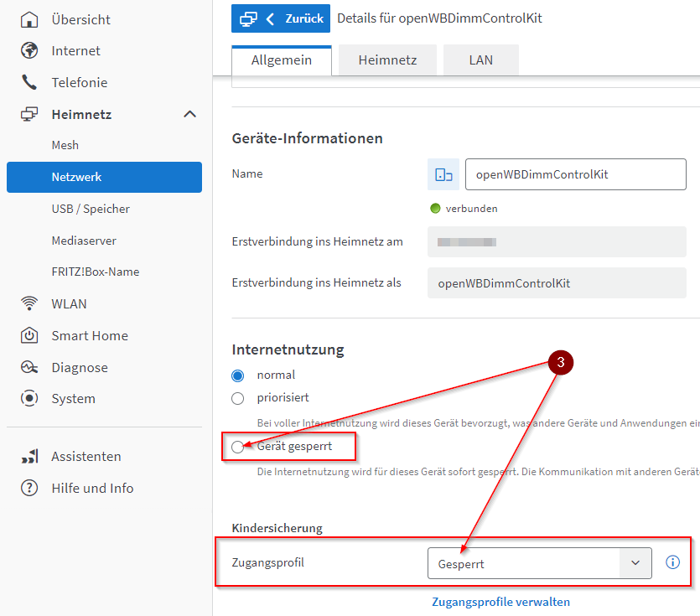Viewport: 700px width, 616px height.
Task: Open the Netzwerk submenu entry
Action: [104, 177]
